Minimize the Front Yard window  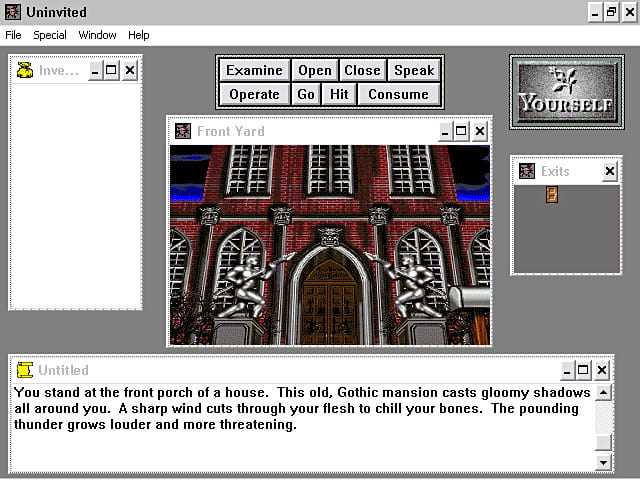coord(445,131)
